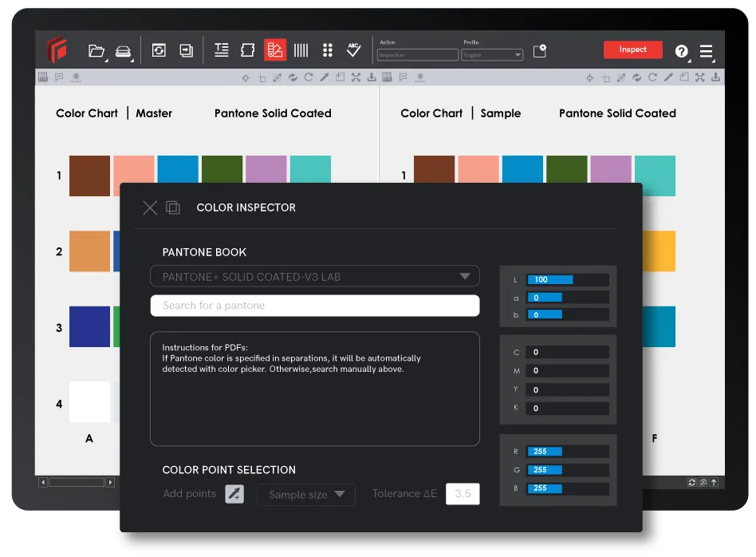Open the help question mark menu
The width and height of the screenshot is (756, 557).
pyautogui.click(x=681, y=51)
